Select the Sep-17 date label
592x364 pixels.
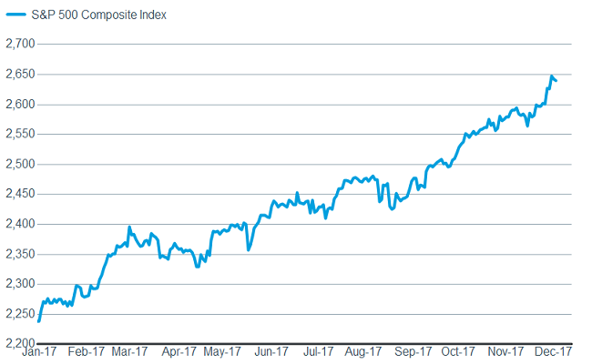coord(413,351)
